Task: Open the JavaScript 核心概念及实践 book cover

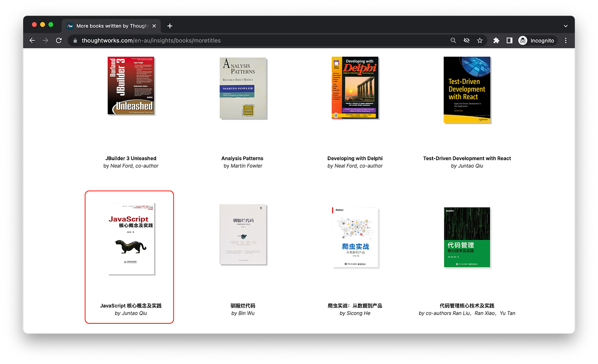Action: 131,239
